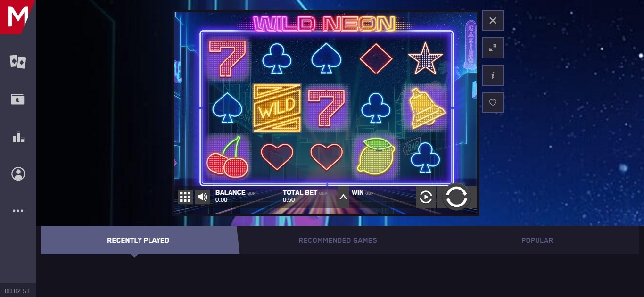The image size is (644, 297).
Task: Start autoplay using the autoplay button
Action: click(426, 197)
